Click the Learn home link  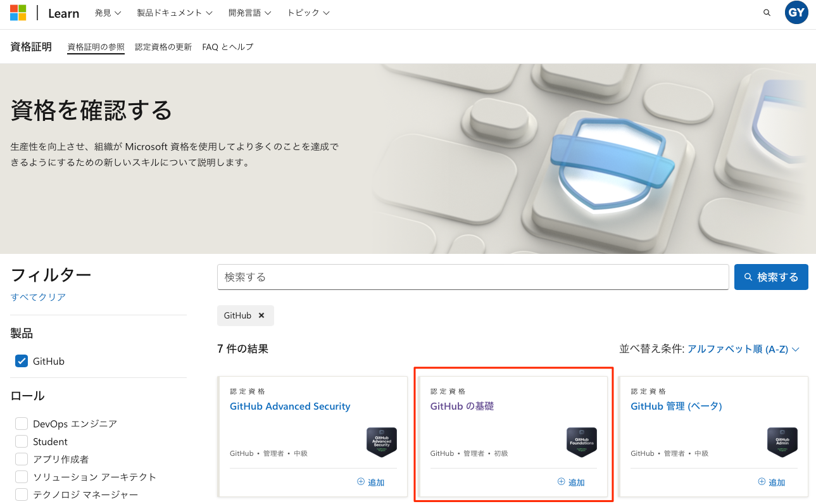pos(64,13)
